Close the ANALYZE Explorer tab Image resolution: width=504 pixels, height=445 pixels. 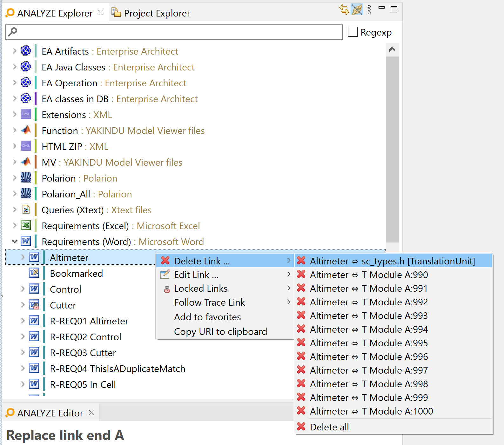[x=101, y=13]
